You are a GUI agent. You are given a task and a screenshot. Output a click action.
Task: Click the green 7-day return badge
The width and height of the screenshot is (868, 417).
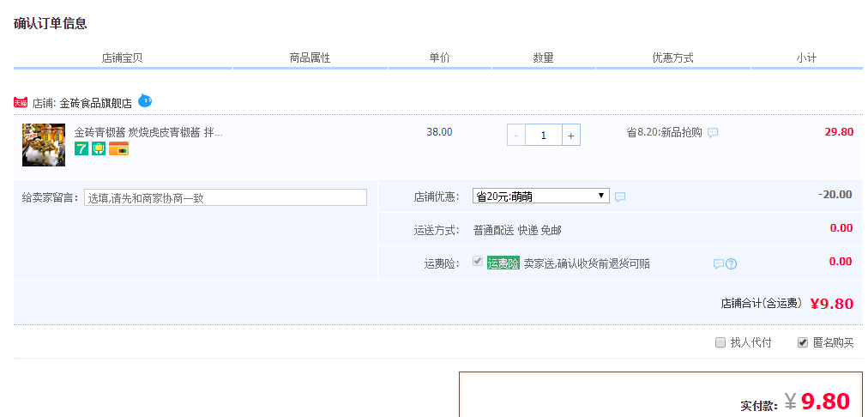coord(81,148)
